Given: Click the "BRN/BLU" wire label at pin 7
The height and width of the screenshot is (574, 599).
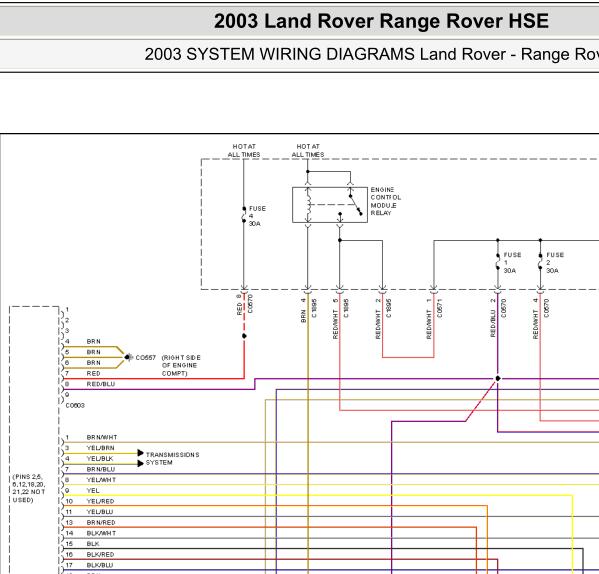Looking at the screenshot, I should 100,469.
